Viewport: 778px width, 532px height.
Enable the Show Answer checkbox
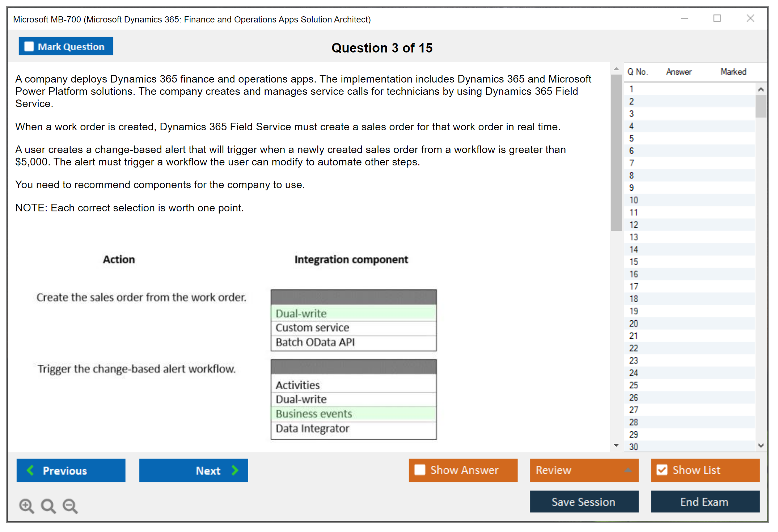420,470
